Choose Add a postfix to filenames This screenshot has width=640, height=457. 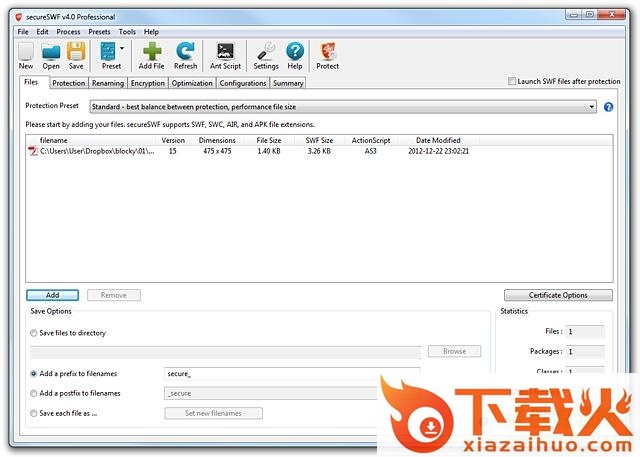coord(35,393)
